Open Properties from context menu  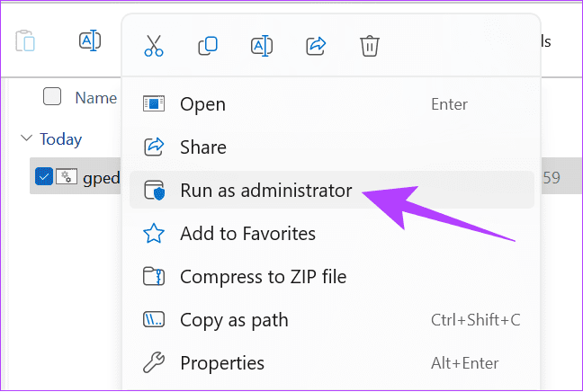pos(222,363)
